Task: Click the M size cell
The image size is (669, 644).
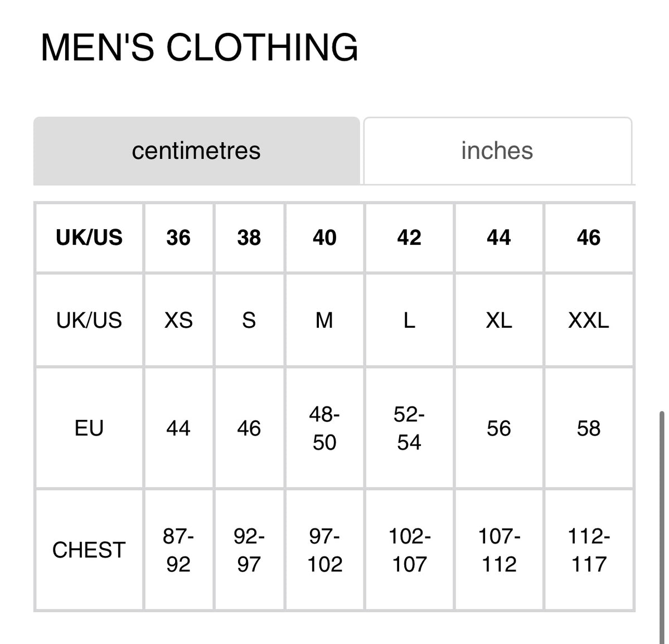Action: (324, 321)
